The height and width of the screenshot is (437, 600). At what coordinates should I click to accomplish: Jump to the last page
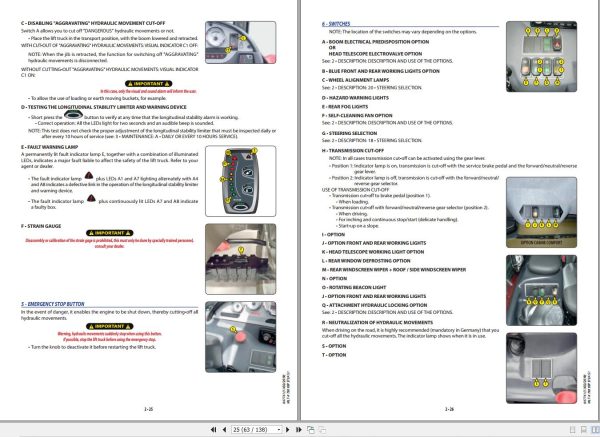point(299,430)
